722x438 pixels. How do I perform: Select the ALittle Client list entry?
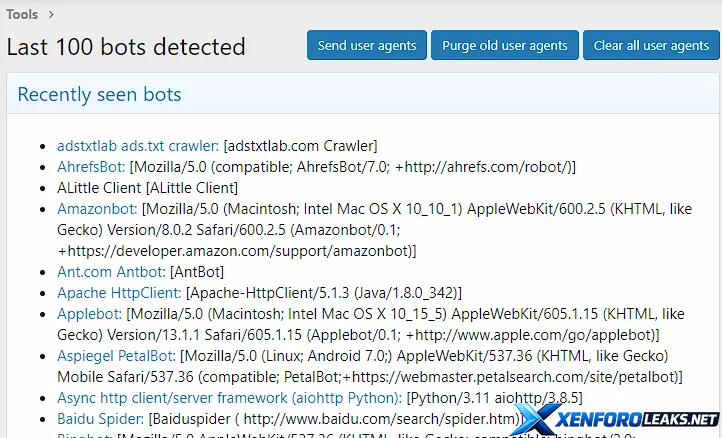[x=147, y=188]
